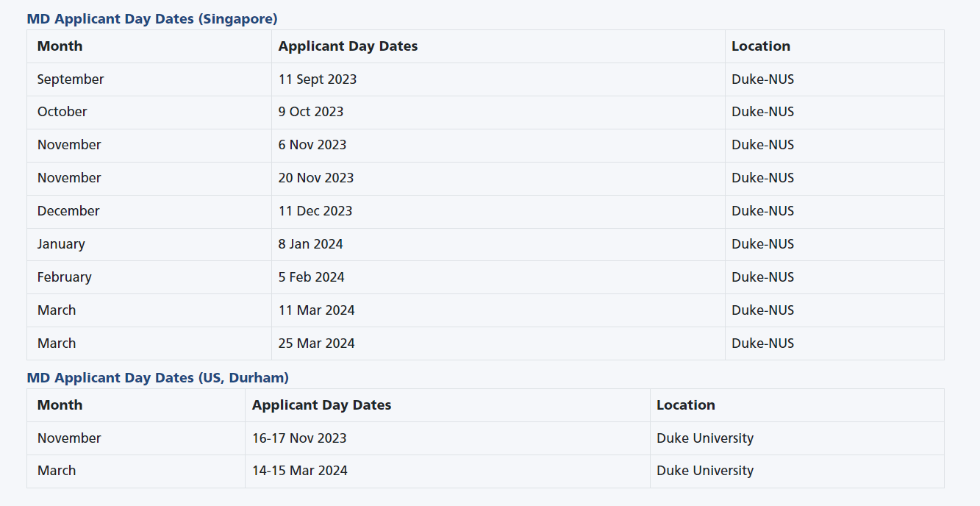Select the date '11 Mar 2024'
The width and height of the screenshot is (980, 506).
coord(317,310)
